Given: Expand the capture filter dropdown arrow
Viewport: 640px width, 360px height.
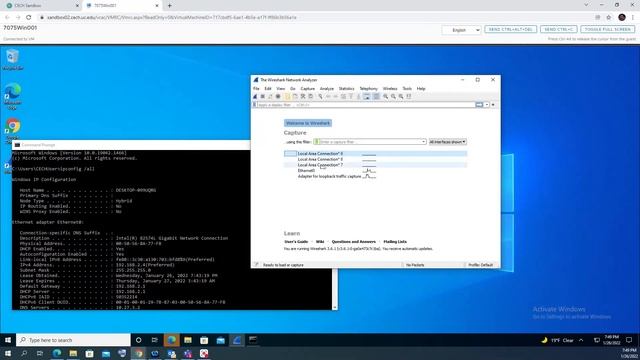Looking at the screenshot, I should [423, 142].
